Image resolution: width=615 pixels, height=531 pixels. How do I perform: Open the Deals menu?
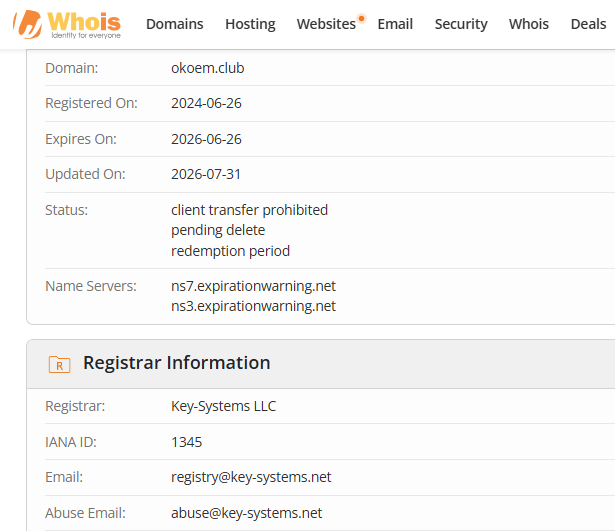point(588,24)
